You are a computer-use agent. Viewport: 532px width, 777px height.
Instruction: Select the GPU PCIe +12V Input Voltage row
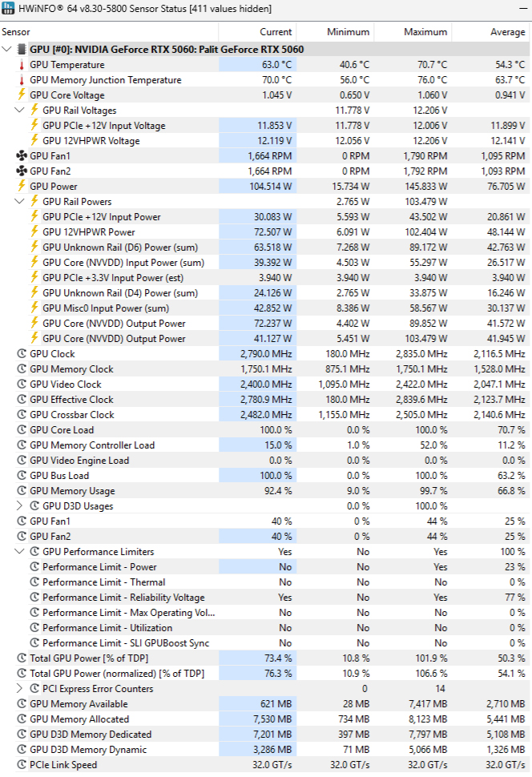[x=264, y=126]
